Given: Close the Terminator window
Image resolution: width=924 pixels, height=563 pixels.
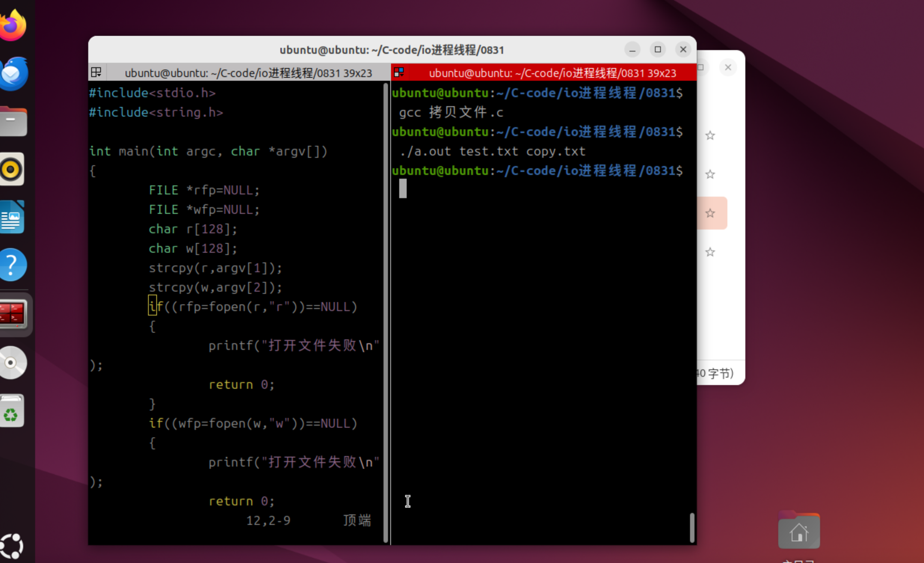Looking at the screenshot, I should (683, 49).
